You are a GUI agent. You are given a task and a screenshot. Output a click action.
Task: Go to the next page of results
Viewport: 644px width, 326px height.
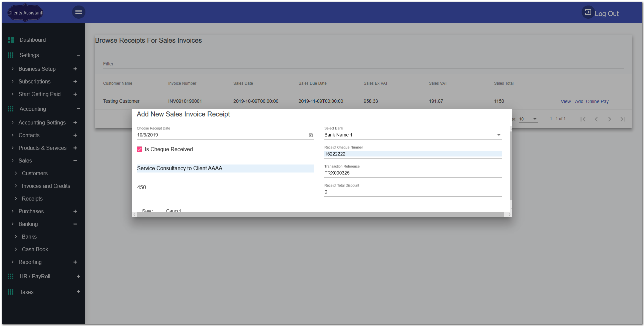[609, 119]
